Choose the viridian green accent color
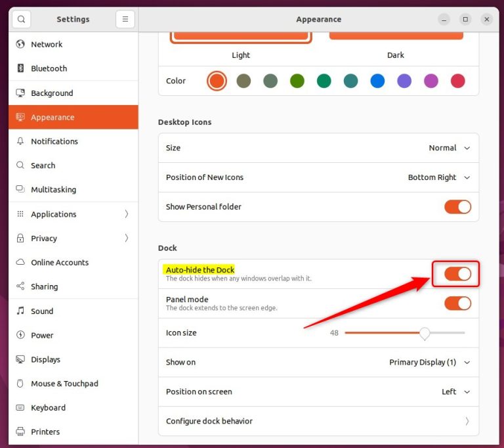Screen dimensions: 504x448 [324, 81]
